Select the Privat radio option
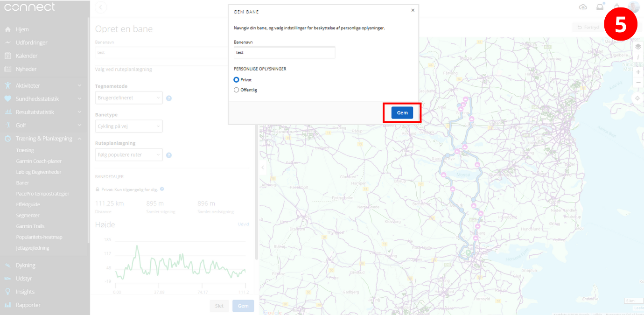Viewport: 644px width, 315px height. click(237, 80)
